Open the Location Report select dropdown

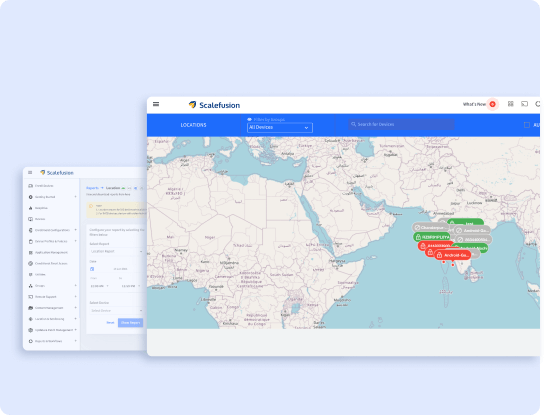pos(116,251)
